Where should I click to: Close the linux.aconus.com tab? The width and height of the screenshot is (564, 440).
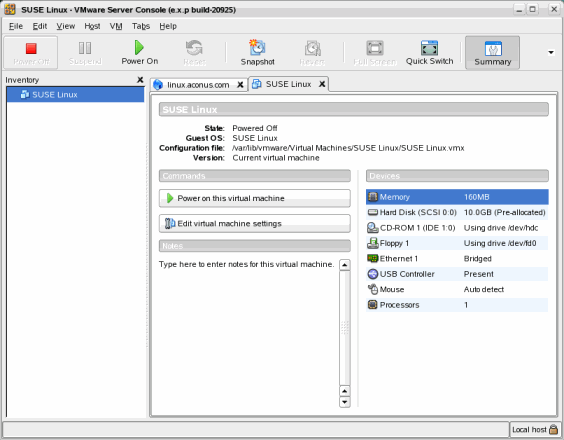pyautogui.click(x=240, y=85)
